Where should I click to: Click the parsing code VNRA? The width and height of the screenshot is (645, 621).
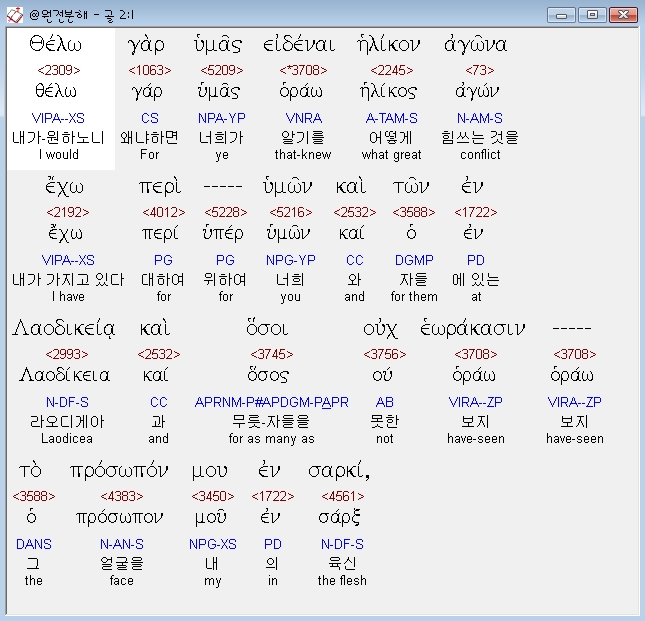click(x=304, y=118)
